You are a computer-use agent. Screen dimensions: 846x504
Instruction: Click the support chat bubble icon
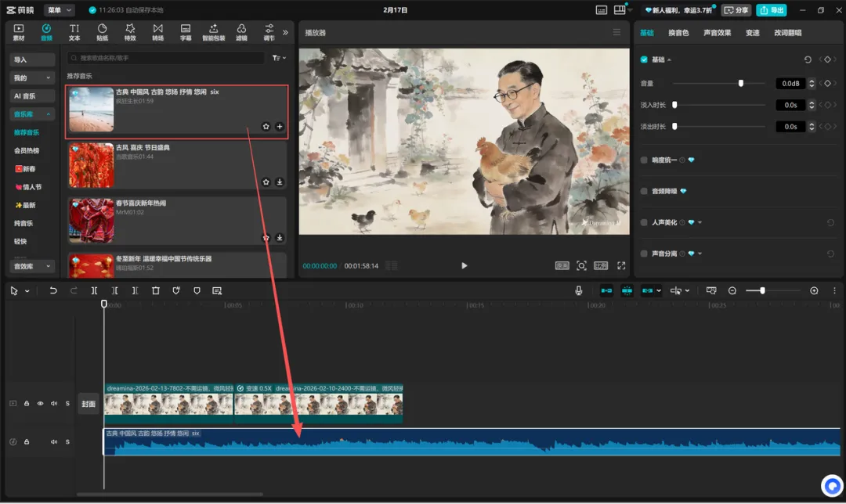click(832, 486)
